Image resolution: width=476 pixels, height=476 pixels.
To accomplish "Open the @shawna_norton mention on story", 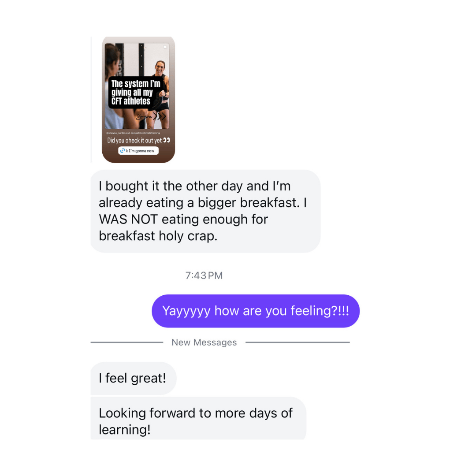I will click(x=115, y=133).
